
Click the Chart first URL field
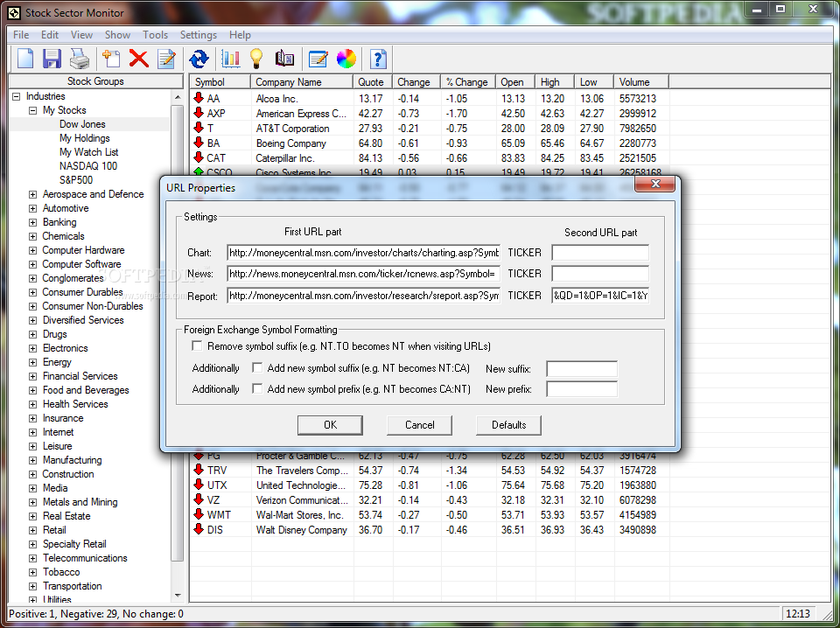[x=364, y=252]
